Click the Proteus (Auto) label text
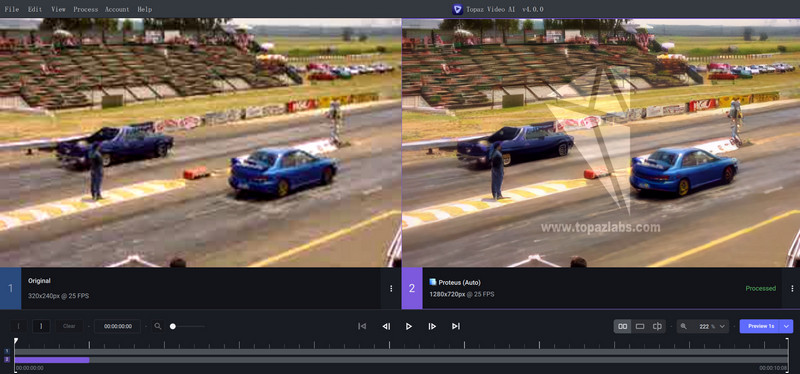The height and width of the screenshot is (374, 800). pos(459,282)
